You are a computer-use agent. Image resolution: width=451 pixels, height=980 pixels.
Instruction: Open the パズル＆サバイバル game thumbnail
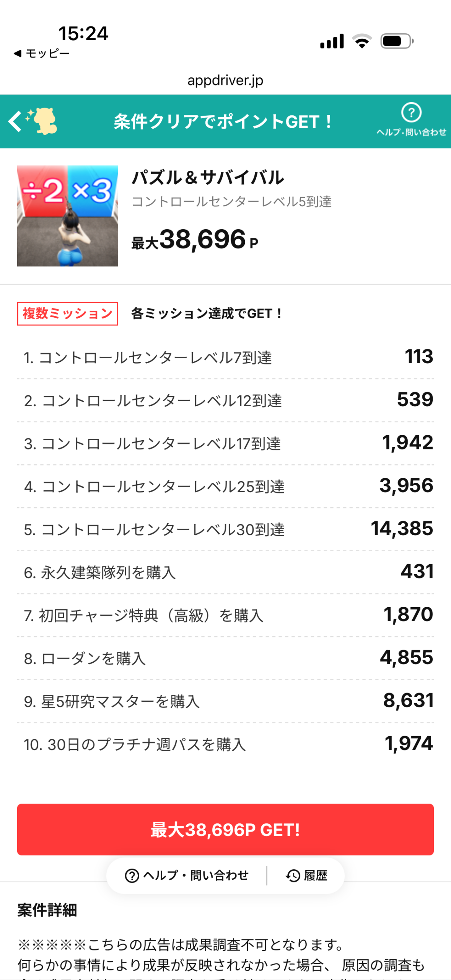coord(68,216)
